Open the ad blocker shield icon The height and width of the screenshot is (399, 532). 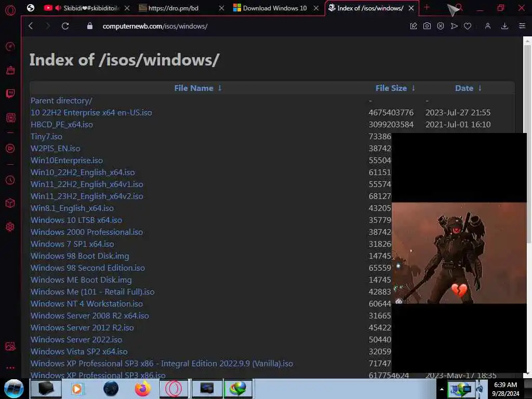tap(441, 26)
